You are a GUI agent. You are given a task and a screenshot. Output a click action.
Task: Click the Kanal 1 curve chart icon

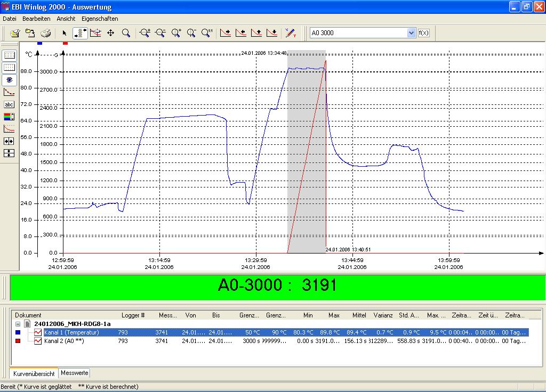(38, 332)
